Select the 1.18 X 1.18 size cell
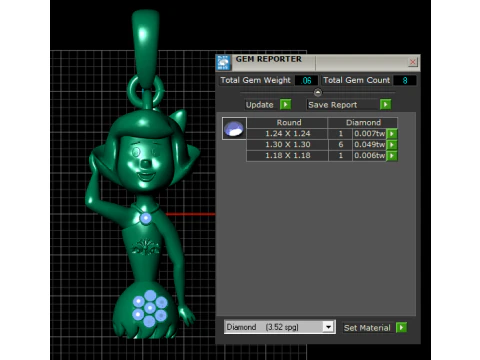This screenshot has width=480, height=360. pos(287,156)
